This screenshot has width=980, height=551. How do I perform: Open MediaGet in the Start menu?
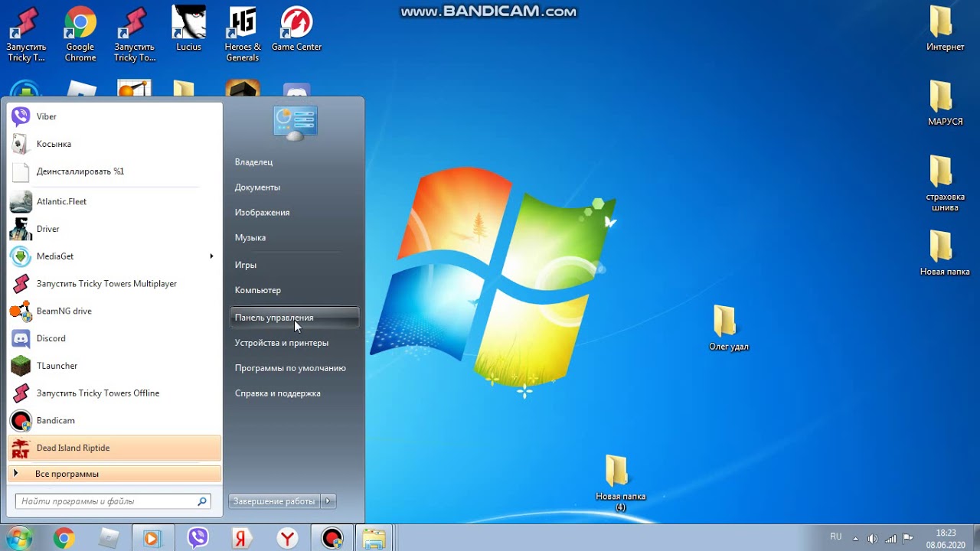point(115,256)
